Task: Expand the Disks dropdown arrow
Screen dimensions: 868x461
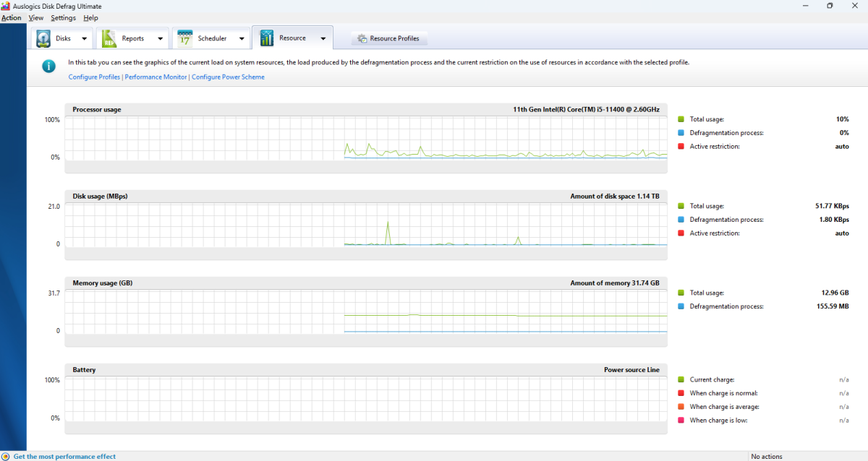Action: click(84, 39)
